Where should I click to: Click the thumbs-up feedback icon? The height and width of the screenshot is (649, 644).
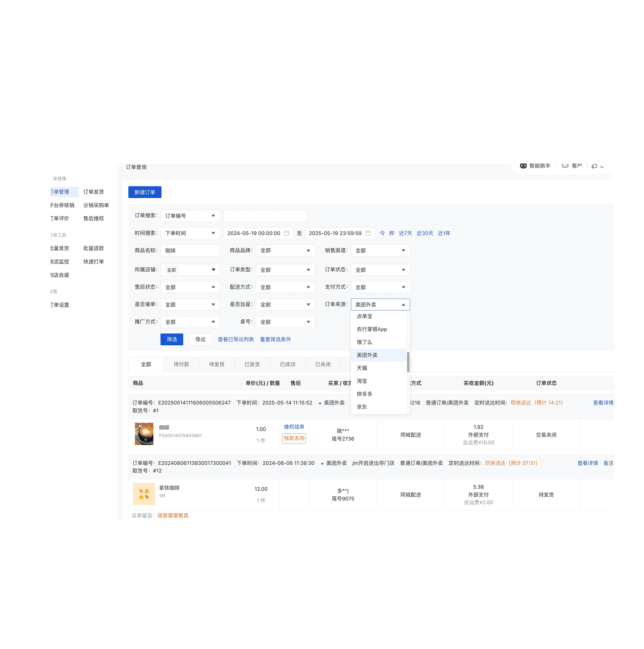(x=595, y=166)
